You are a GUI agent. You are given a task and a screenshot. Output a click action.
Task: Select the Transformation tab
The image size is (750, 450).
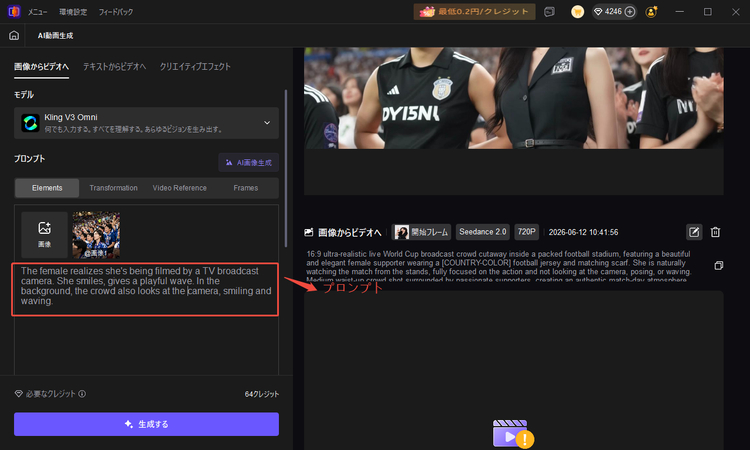point(113,188)
